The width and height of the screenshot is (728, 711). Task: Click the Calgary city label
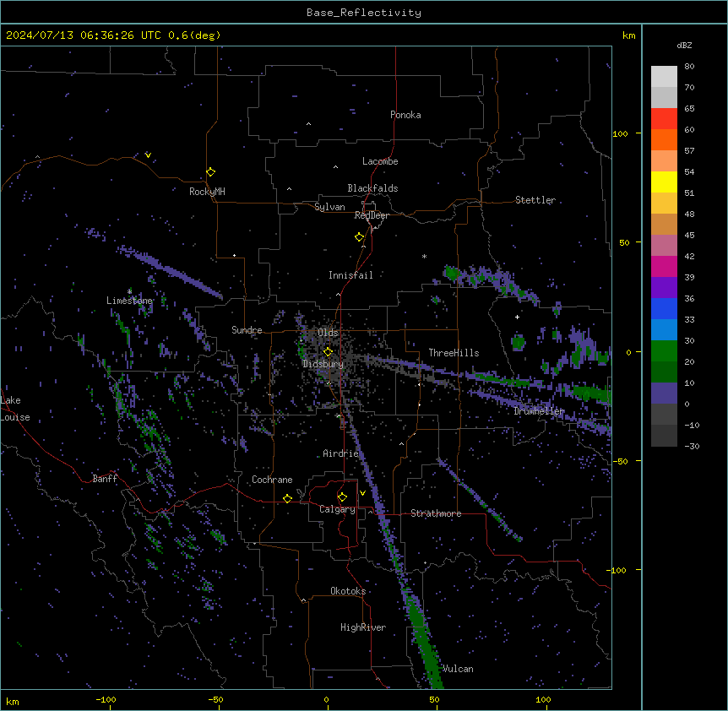pos(337,509)
